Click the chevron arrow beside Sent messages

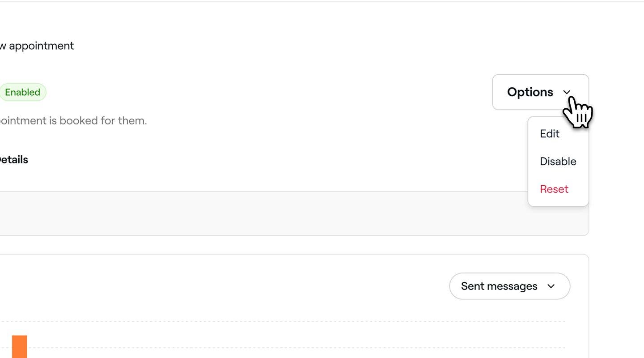coord(551,286)
